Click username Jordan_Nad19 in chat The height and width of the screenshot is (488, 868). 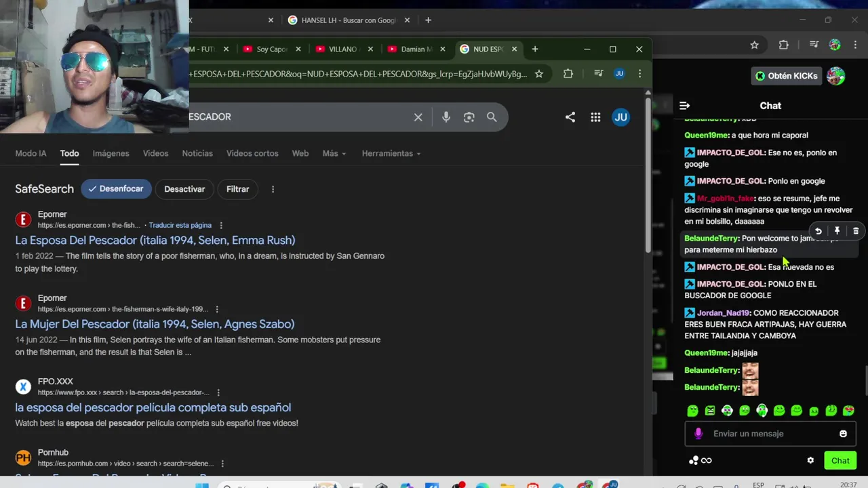click(x=724, y=313)
